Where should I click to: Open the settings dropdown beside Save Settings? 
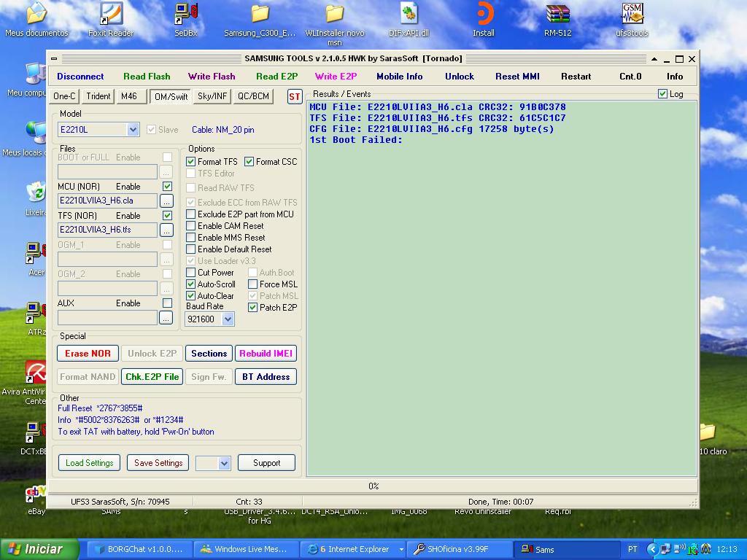click(x=225, y=463)
